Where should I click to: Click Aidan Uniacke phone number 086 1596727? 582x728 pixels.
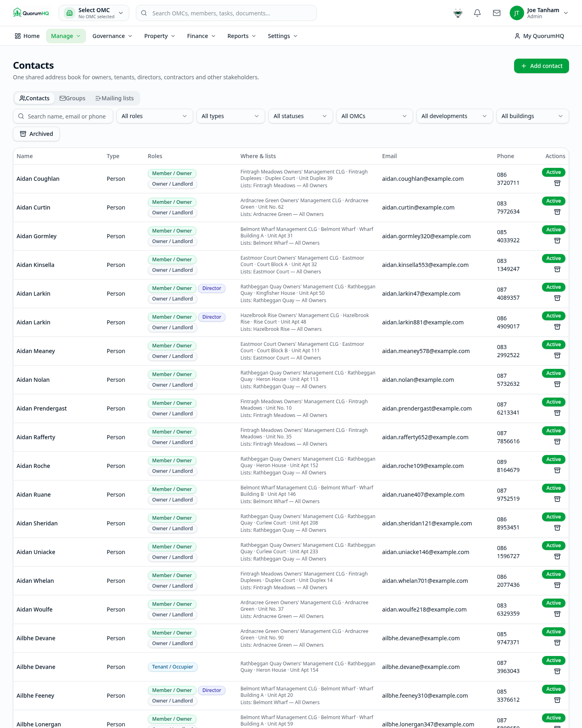508,552
